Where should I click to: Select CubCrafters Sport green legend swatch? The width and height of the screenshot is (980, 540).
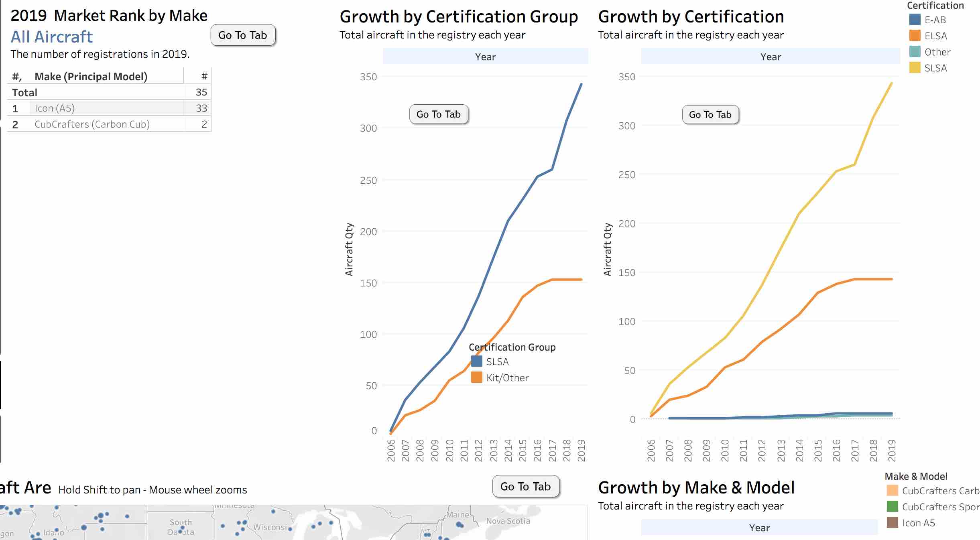892,507
